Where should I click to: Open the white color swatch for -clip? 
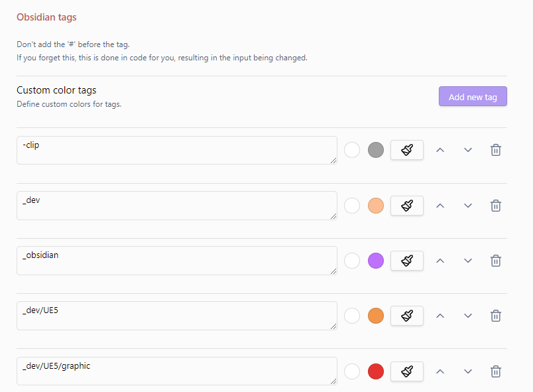tap(352, 150)
